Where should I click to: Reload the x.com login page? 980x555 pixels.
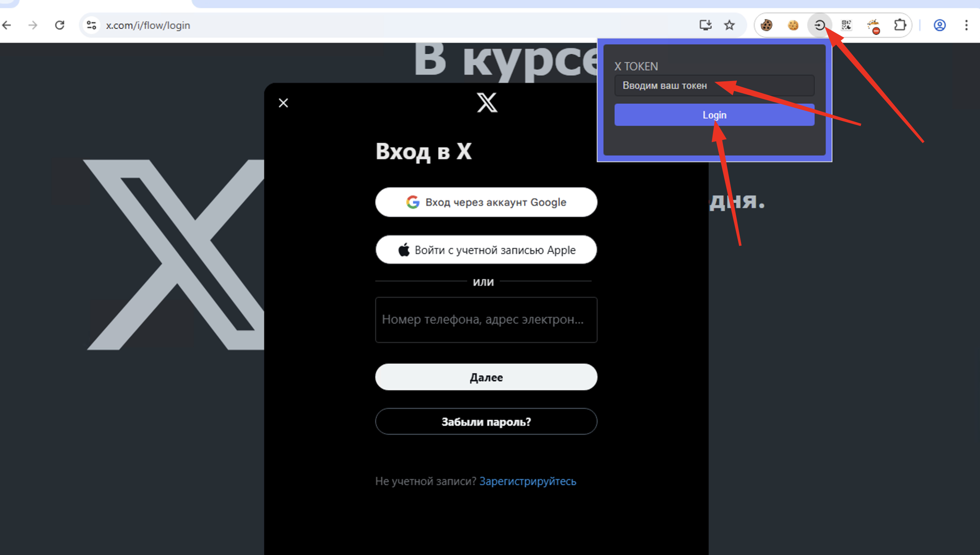[x=60, y=25]
